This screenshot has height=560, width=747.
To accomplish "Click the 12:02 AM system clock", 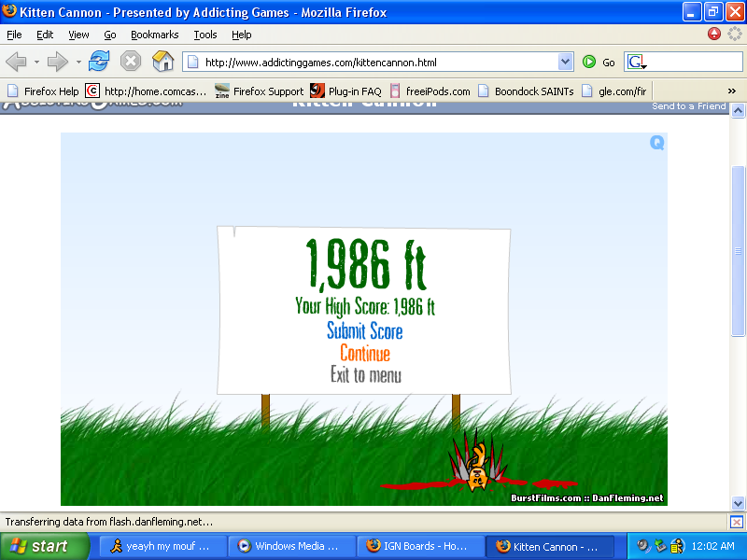I will pyautogui.click(x=712, y=546).
